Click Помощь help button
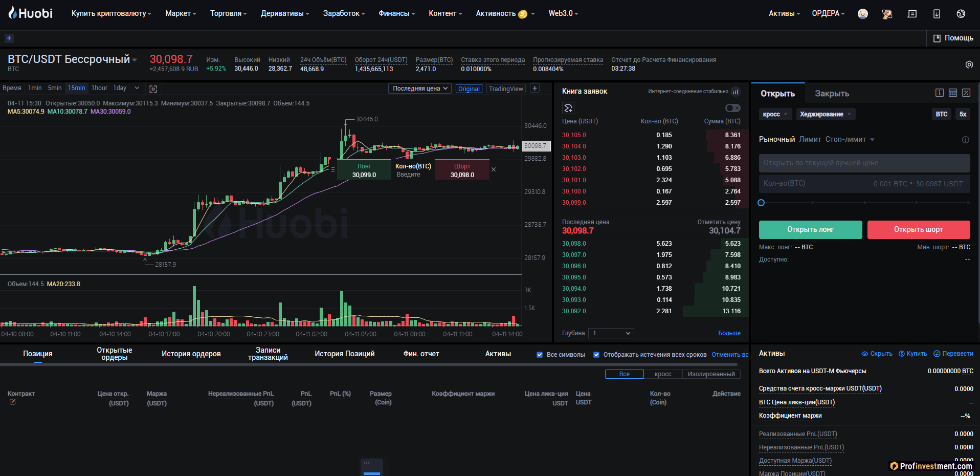This screenshot has height=476, width=980. [953, 38]
